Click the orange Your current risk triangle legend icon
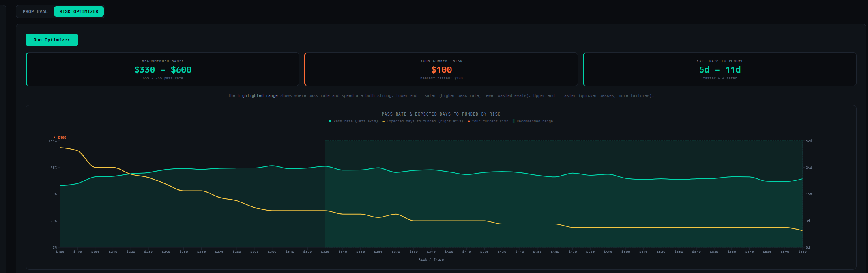 click(469, 121)
